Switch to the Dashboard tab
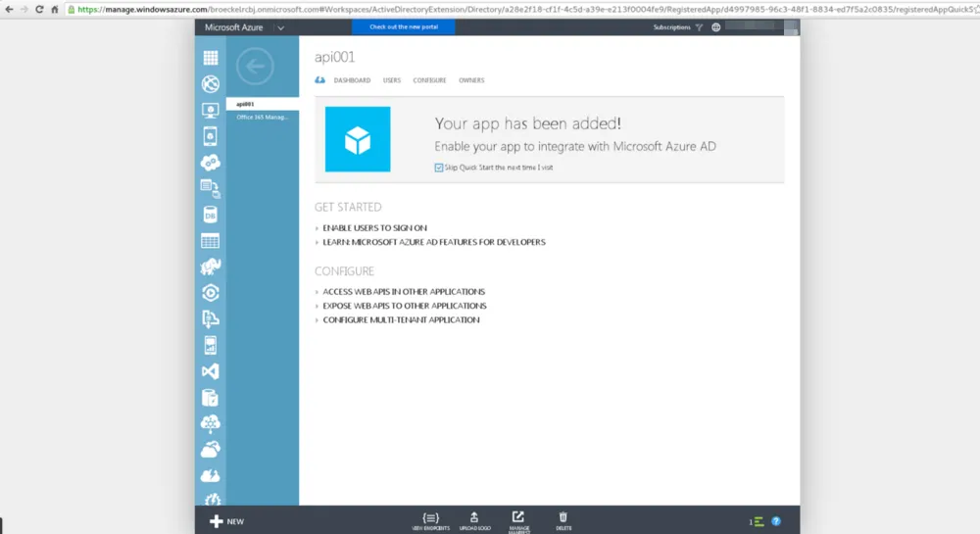The height and width of the screenshot is (534, 980). pyautogui.click(x=352, y=80)
